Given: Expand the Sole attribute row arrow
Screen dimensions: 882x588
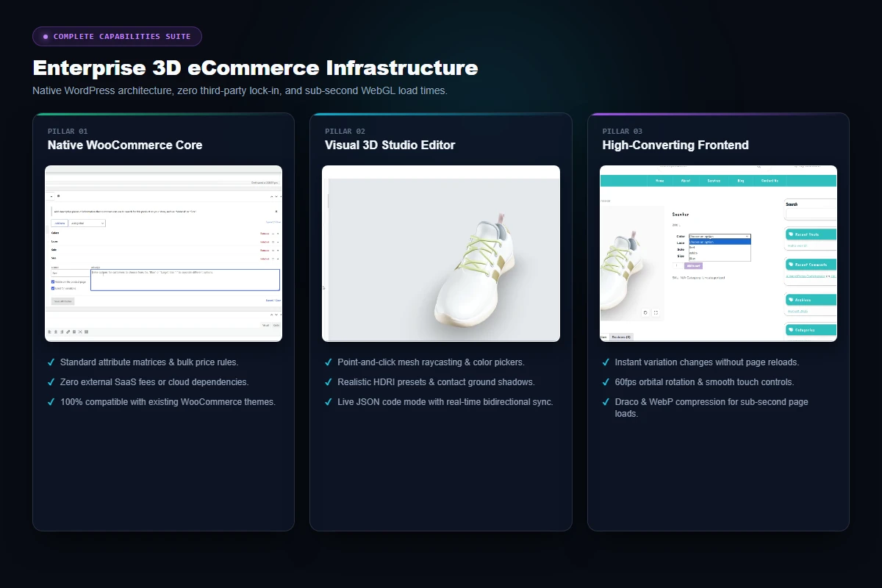Looking at the screenshot, I should pos(278,250).
